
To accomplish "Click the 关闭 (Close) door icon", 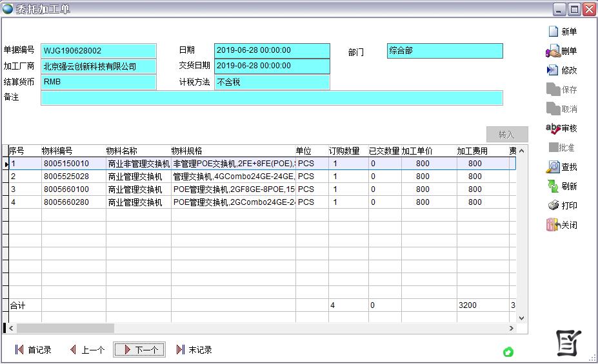I will (553, 225).
